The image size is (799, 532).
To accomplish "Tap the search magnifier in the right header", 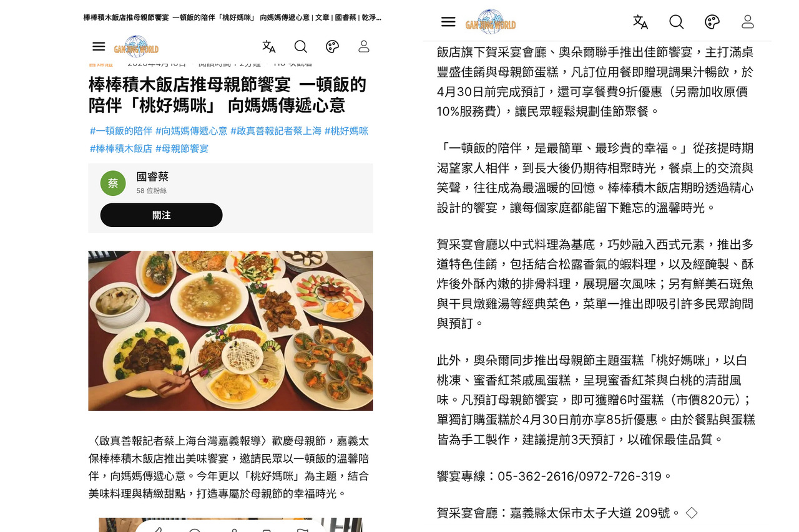I will tap(677, 22).
